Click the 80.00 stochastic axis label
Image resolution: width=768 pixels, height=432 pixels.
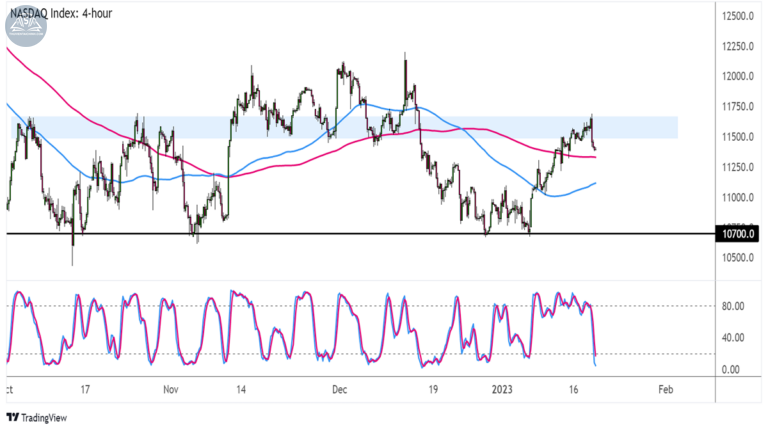(733, 306)
